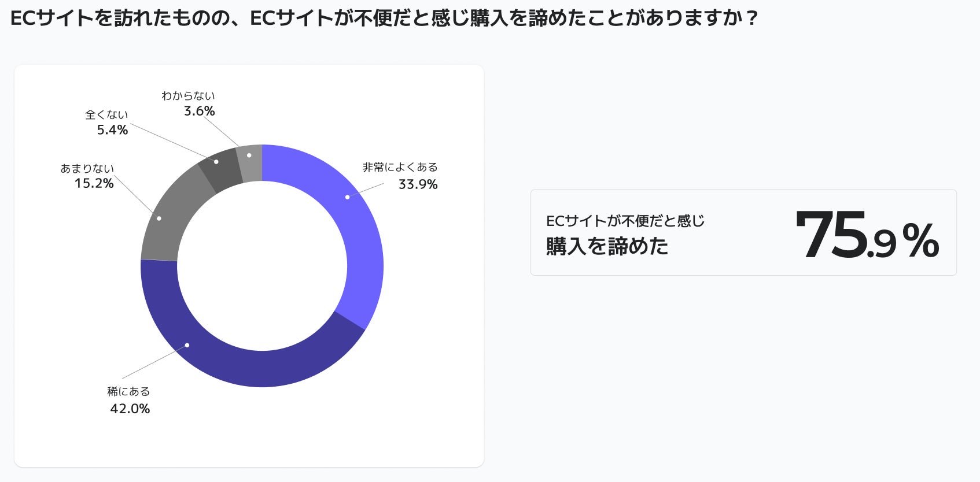Click the あまりない label text
Viewport: 980px width, 482px height.
(87, 168)
